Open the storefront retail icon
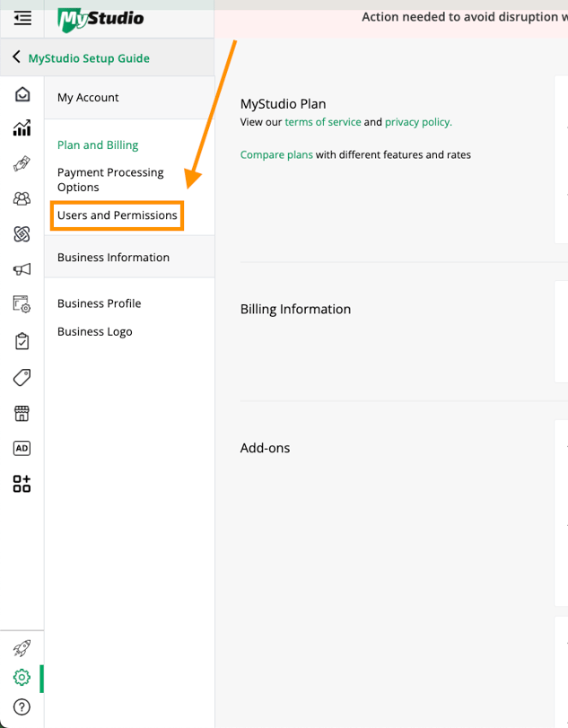Image resolution: width=568 pixels, height=728 pixels. 22,413
